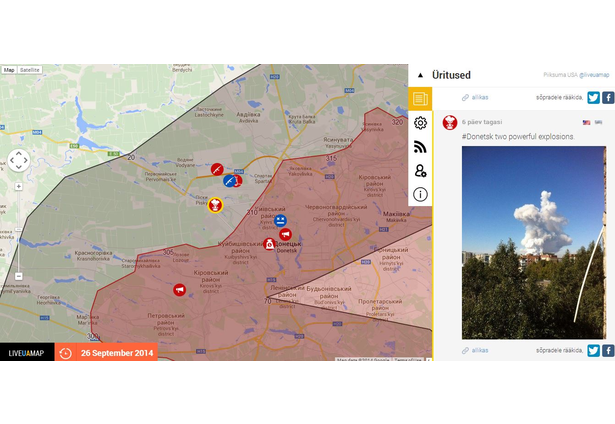This screenshot has width=615, height=424.
Task: Click the map pan control
Action: 19,160
